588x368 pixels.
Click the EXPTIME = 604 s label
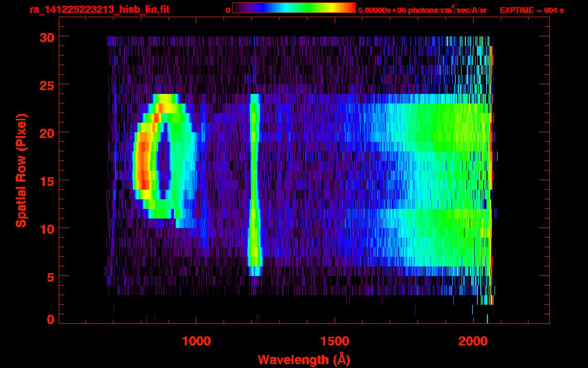point(531,10)
